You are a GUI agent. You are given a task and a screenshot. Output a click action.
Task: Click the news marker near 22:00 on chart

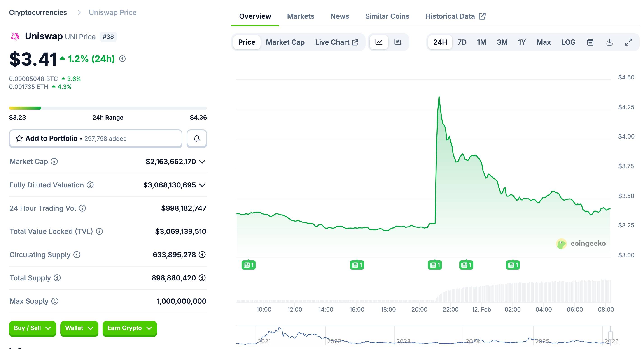tap(466, 265)
